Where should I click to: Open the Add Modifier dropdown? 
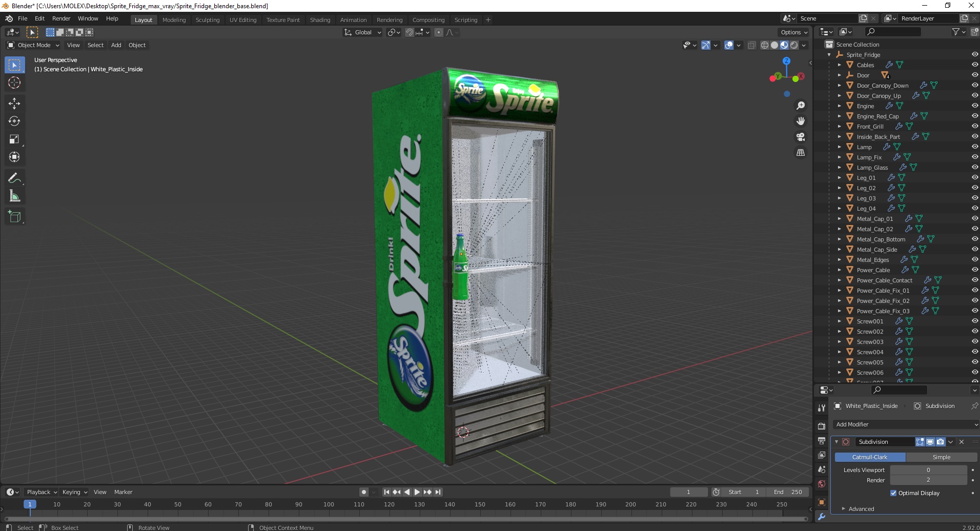906,424
